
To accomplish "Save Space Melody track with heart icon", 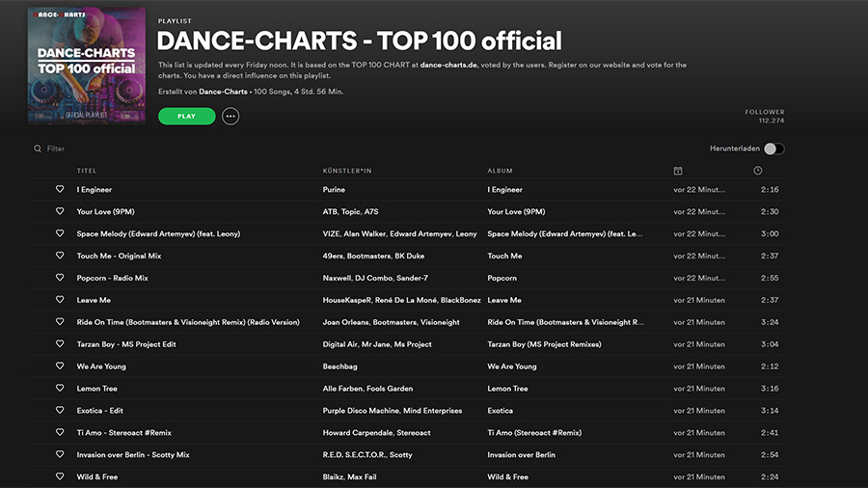I will (x=60, y=233).
